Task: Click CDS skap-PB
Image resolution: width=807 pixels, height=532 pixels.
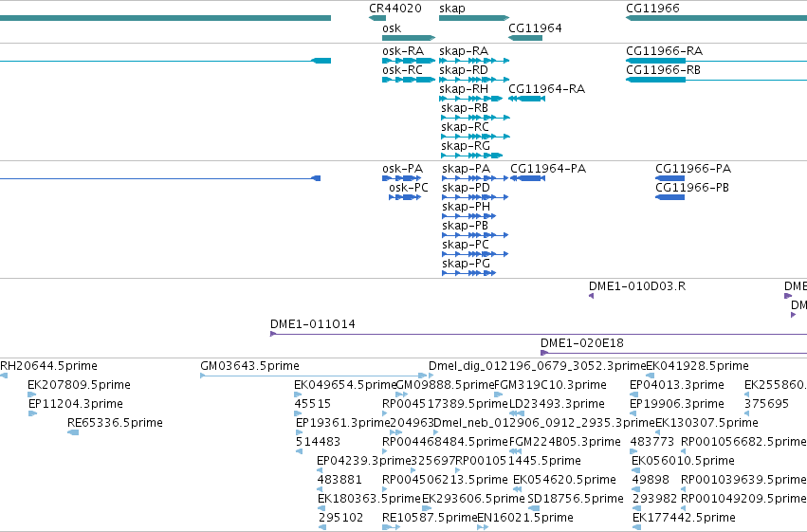Action: coord(475,235)
